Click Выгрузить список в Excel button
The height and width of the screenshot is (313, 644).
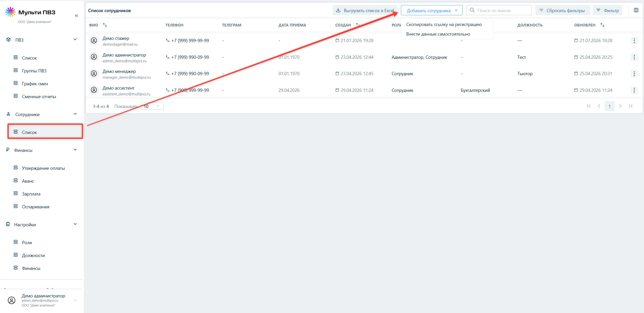pos(365,10)
